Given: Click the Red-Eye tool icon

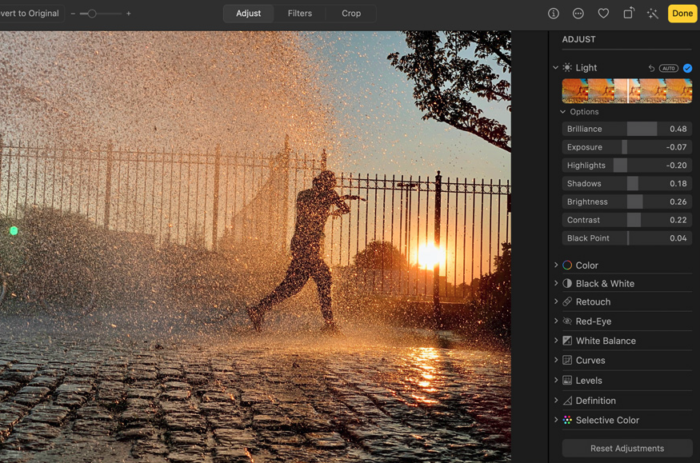Looking at the screenshot, I should pos(567,322).
